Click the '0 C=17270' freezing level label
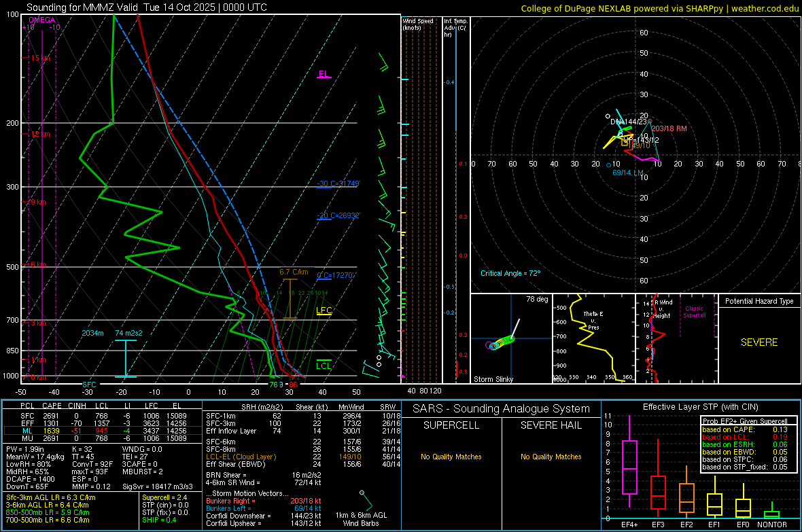The image size is (802, 532). 336,275
